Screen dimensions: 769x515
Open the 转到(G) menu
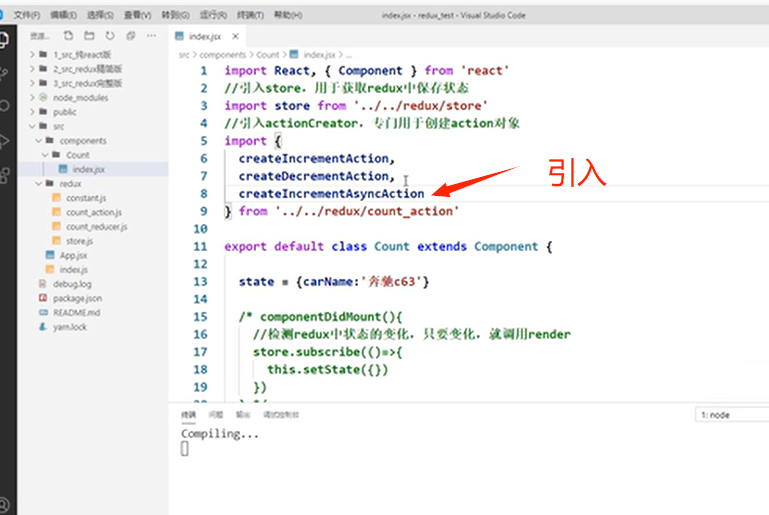coord(175,15)
